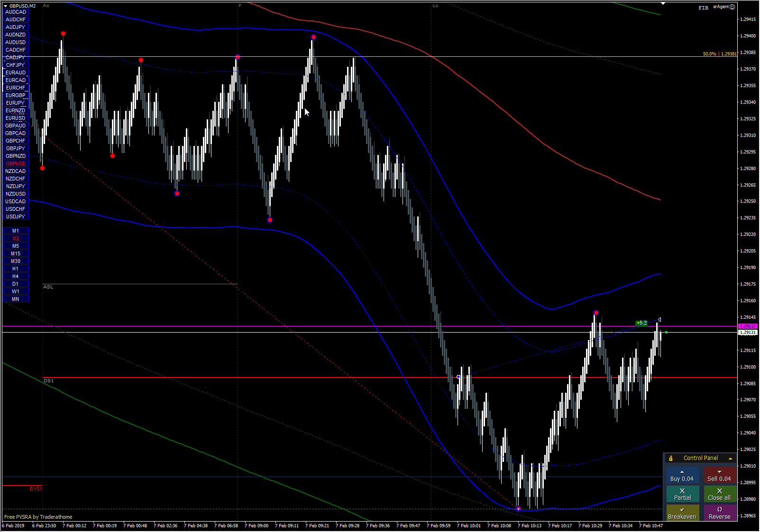This screenshot has width=760, height=532.
Task: Click the smiley Expert Advisor status icon
Action: (x=733, y=7)
